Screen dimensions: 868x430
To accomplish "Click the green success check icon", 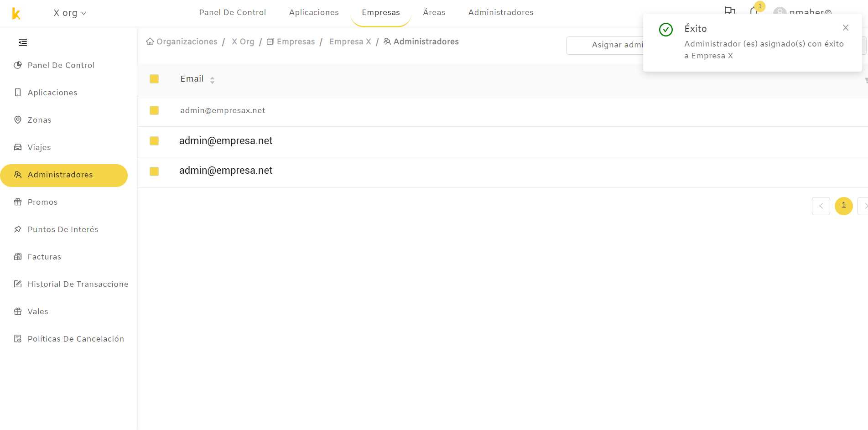I will (666, 30).
